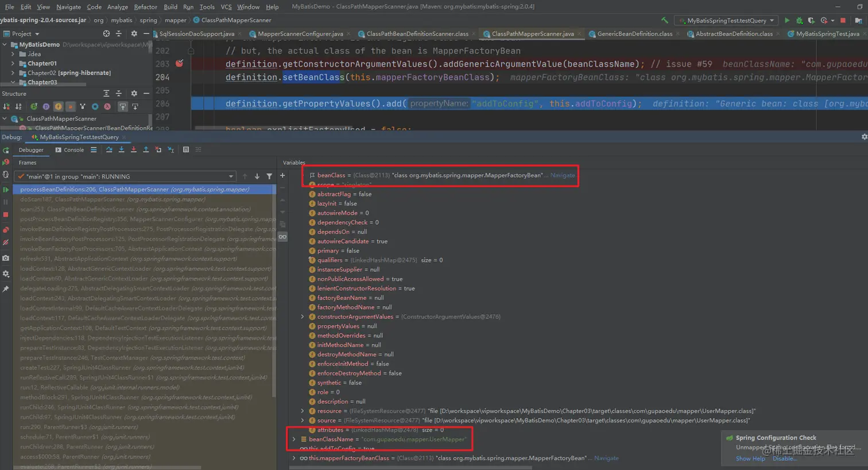This screenshot has width=868, height=470.
Task: Select the doScan:187 stack frame
Action: pyautogui.click(x=144, y=199)
